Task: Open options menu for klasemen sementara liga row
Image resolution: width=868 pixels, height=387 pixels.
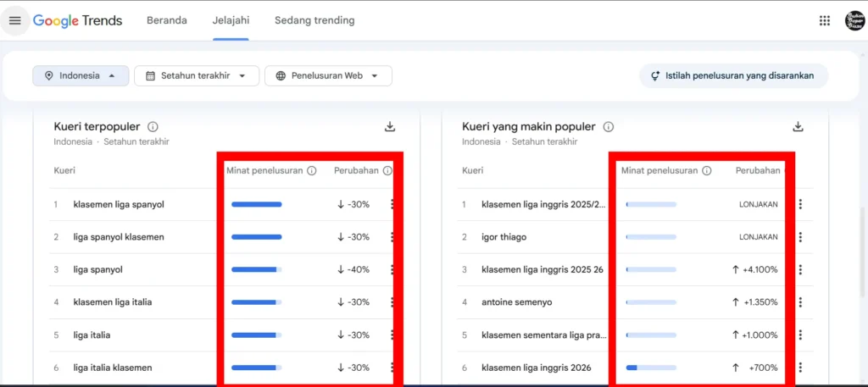Action: [x=800, y=335]
